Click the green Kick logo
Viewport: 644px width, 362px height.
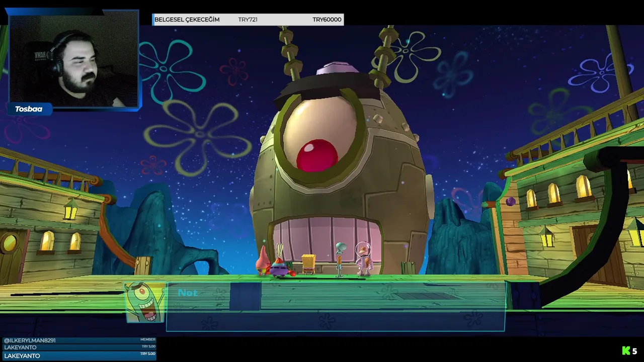pyautogui.click(x=626, y=351)
